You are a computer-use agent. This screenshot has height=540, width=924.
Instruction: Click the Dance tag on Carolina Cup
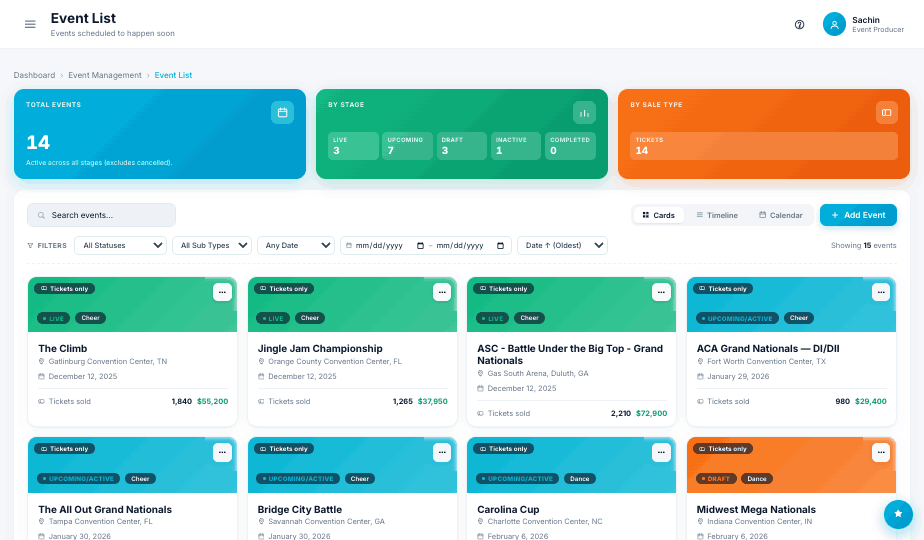click(x=579, y=479)
